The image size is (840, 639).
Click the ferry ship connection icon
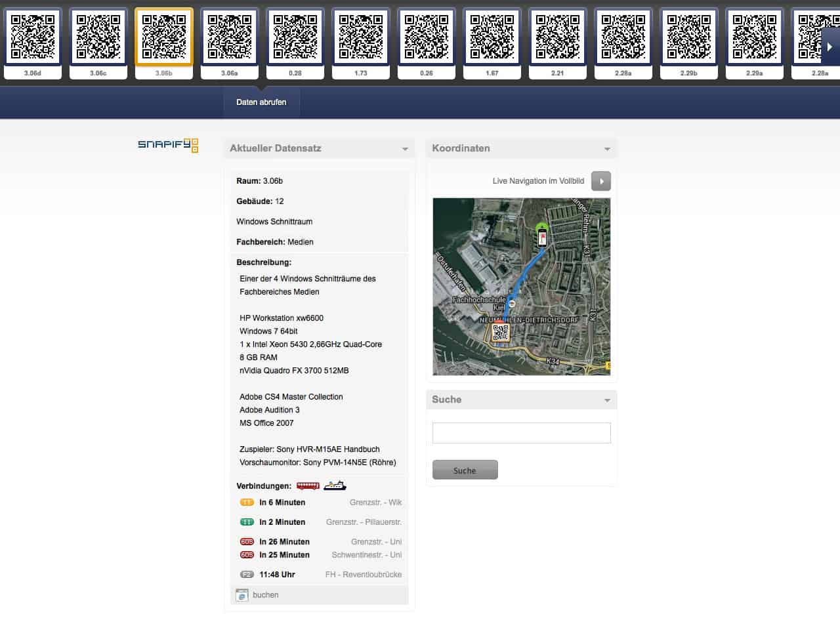tap(335, 485)
